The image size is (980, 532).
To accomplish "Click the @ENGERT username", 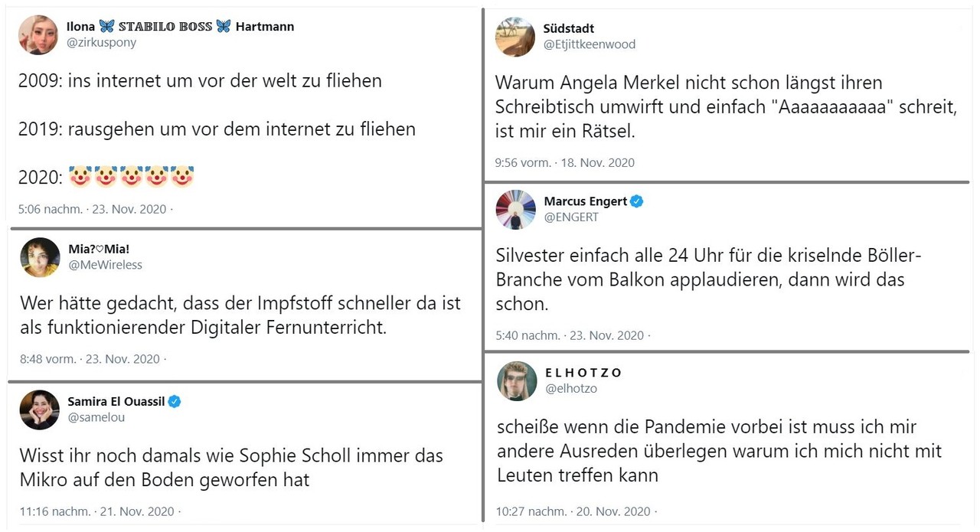I will tap(571, 217).
